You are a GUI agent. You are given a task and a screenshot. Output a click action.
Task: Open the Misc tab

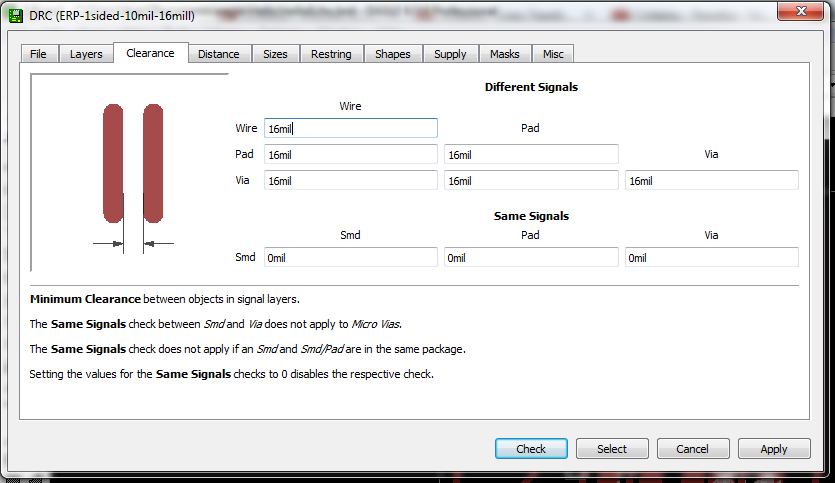click(x=553, y=54)
